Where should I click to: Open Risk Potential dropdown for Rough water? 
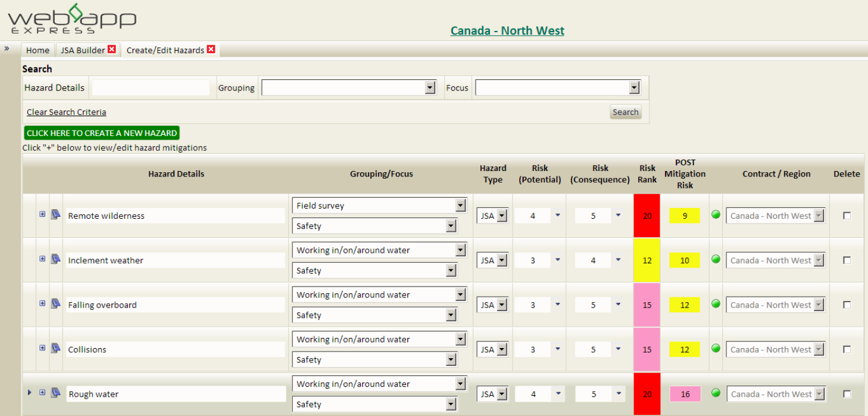(558, 393)
